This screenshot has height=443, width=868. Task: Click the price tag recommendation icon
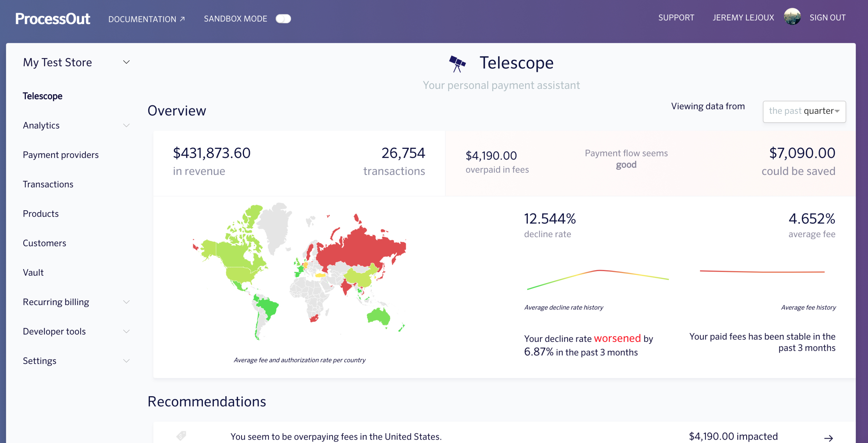pyautogui.click(x=181, y=436)
